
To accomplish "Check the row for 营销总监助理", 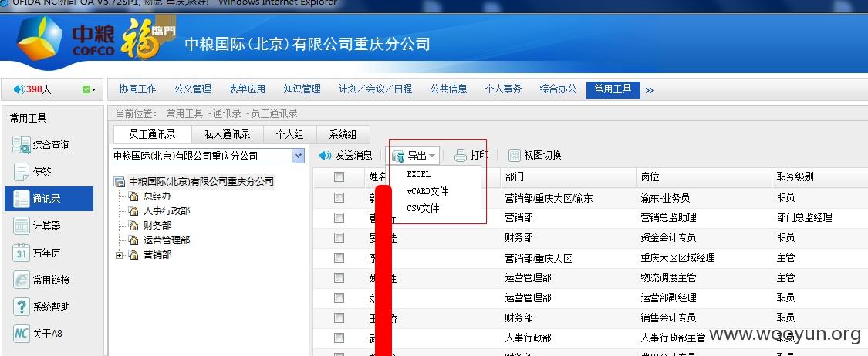I will pos(339,218).
